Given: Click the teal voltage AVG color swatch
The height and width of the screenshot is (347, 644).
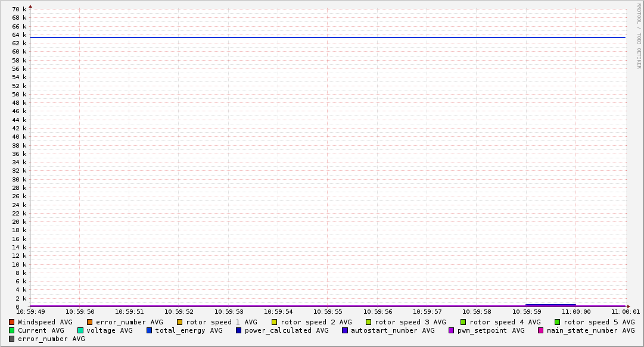Looking at the screenshot, I should 80,330.
